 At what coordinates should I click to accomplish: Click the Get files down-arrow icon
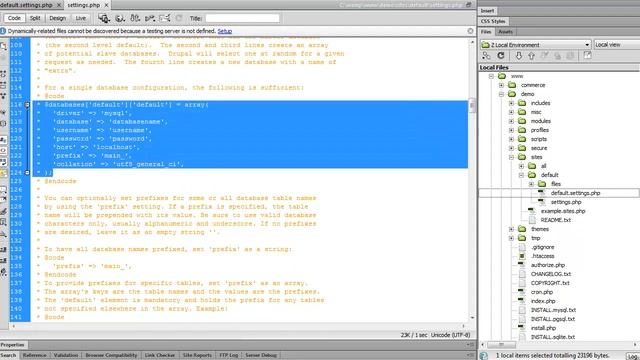[x=518, y=56]
